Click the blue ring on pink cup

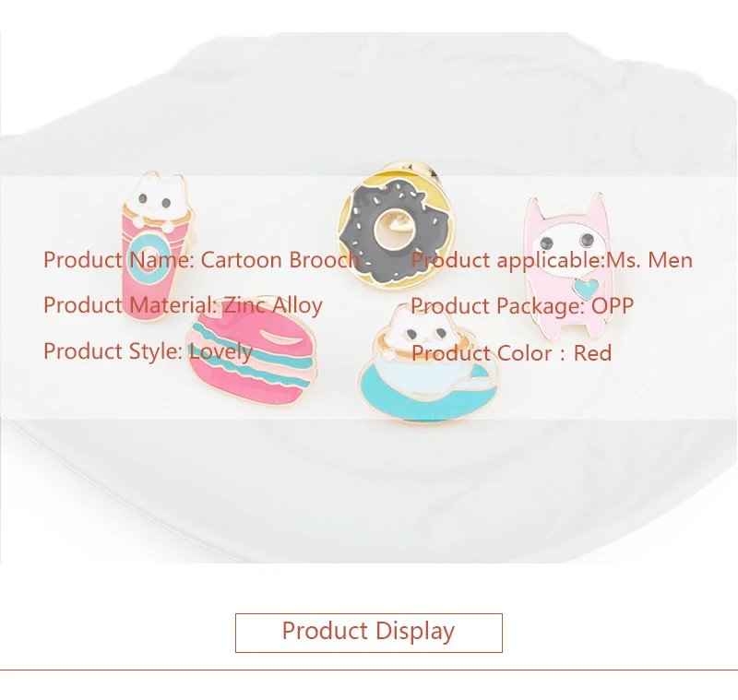[148, 257]
